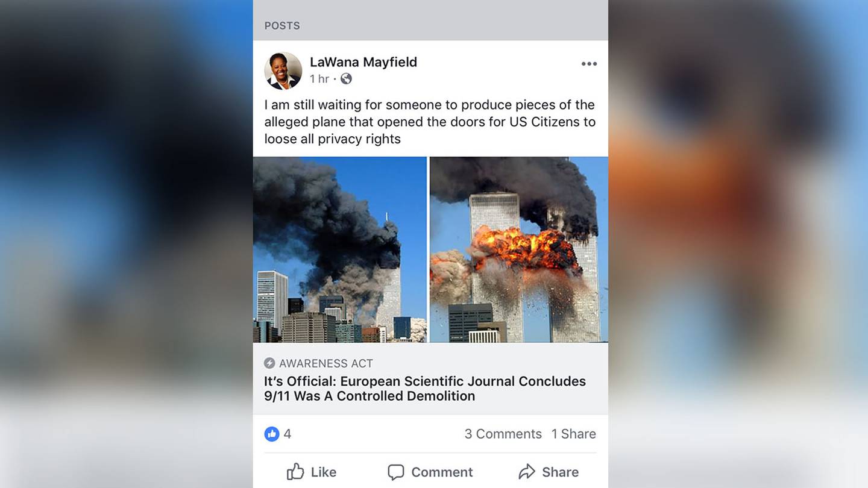Image resolution: width=868 pixels, height=488 pixels.
Task: Click the Share arrow icon
Action: (527, 472)
